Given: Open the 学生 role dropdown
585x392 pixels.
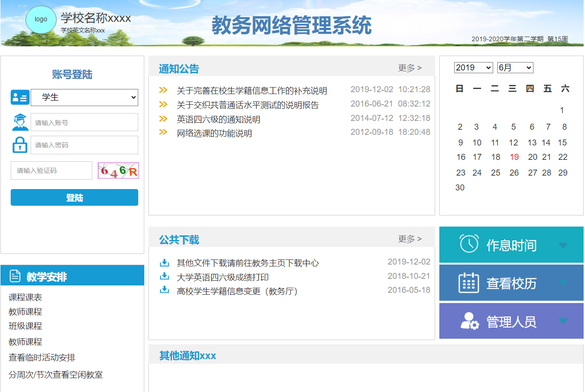Looking at the screenshot, I should (x=84, y=97).
